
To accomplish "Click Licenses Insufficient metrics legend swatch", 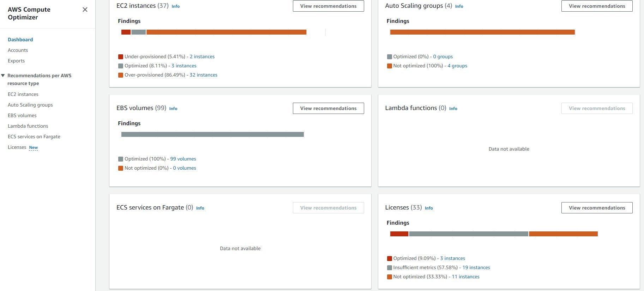I will point(390,267).
